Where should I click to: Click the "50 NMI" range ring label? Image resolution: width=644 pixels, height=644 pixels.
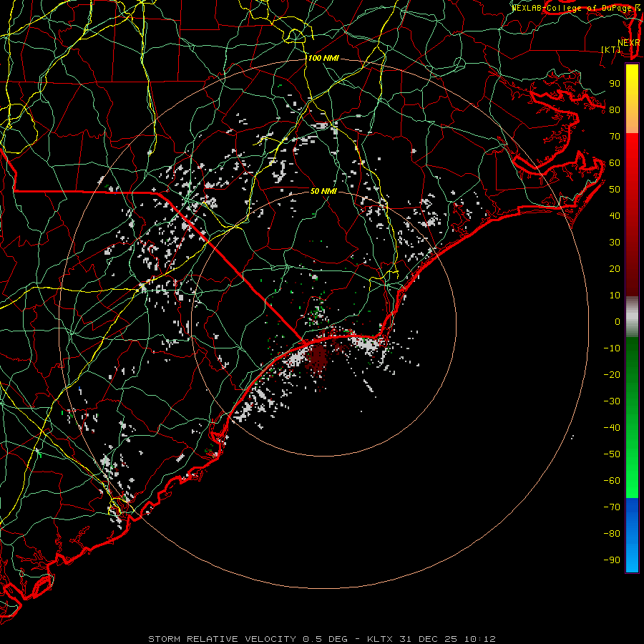coord(323,191)
